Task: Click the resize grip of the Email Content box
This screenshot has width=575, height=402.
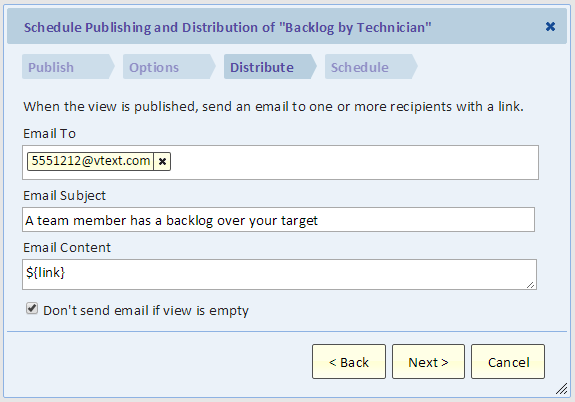Action: (530, 285)
